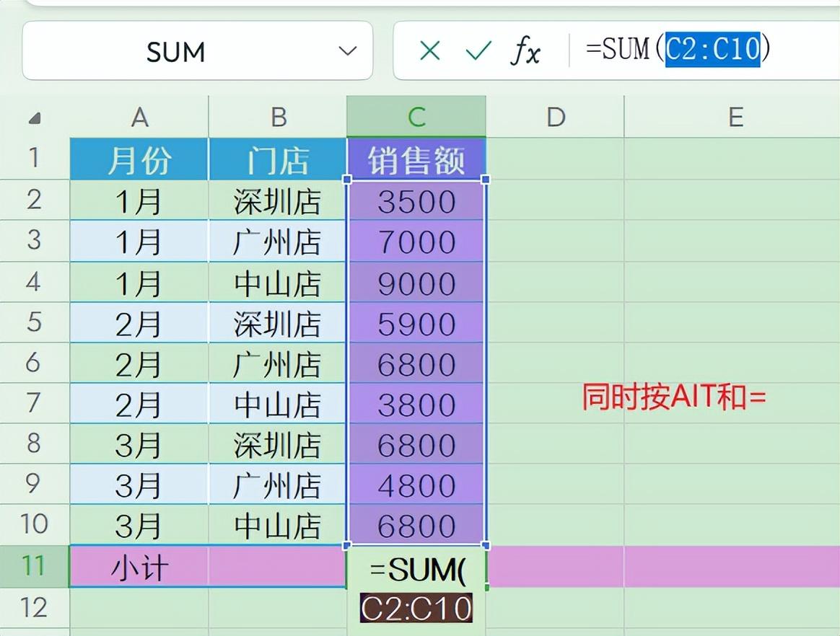Click the 小计 cell in row 11
Viewport: 840px width, 636px height.
tap(139, 567)
